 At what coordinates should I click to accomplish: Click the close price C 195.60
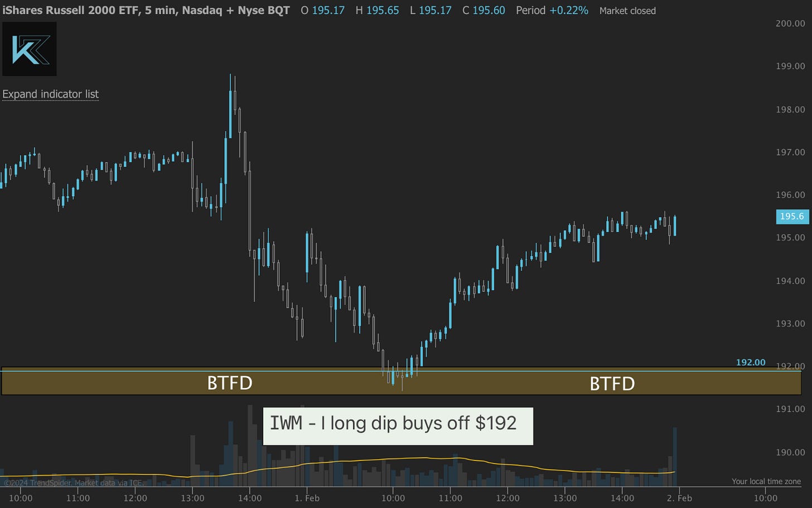coord(484,10)
